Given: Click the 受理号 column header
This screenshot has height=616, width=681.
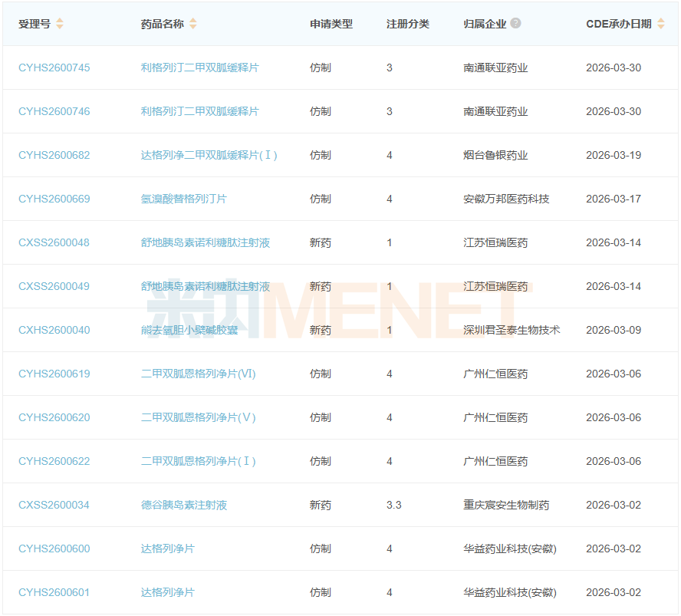Looking at the screenshot, I should (x=35, y=24).
